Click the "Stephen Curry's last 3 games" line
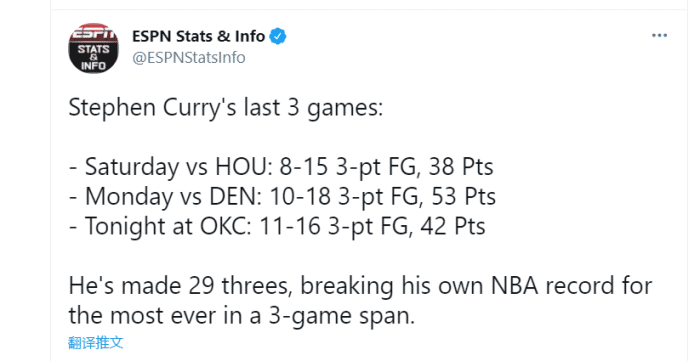This screenshot has height=361, width=700. click(x=226, y=108)
